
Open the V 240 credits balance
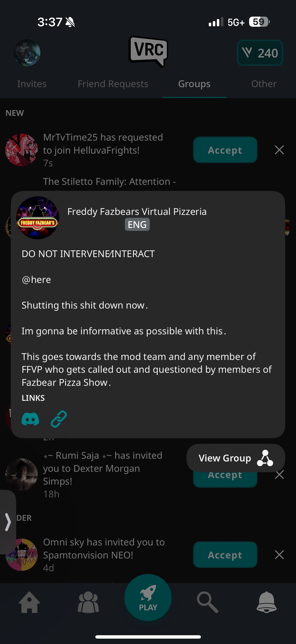click(260, 53)
